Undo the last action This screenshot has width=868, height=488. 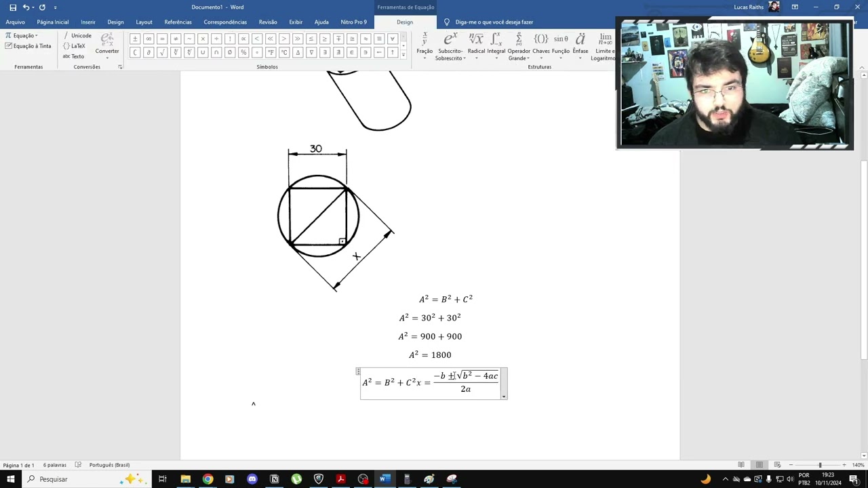pyautogui.click(x=26, y=7)
